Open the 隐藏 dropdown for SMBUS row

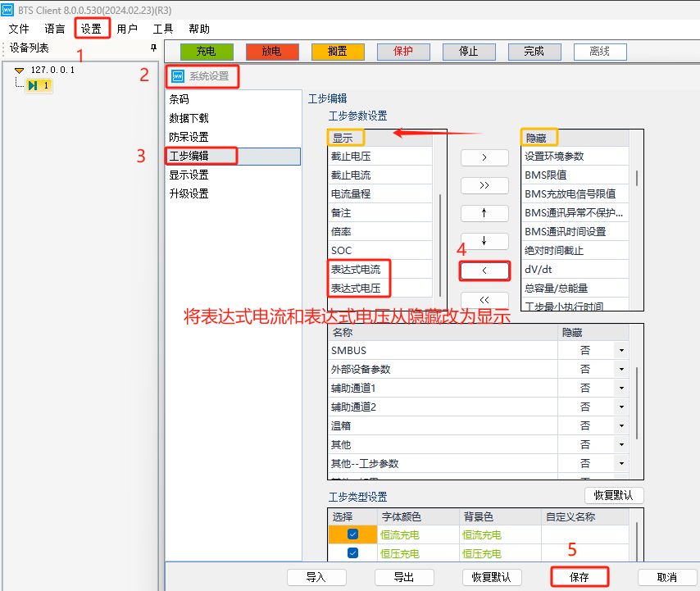coord(621,350)
